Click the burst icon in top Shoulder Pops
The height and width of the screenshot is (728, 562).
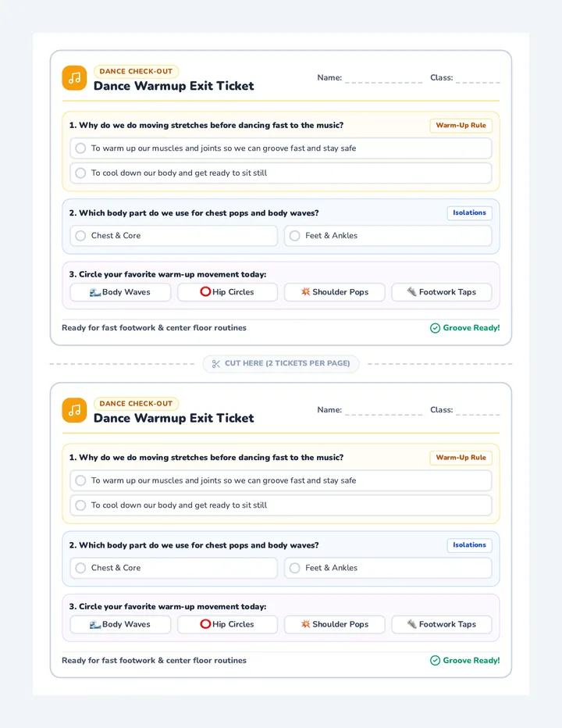pos(305,291)
